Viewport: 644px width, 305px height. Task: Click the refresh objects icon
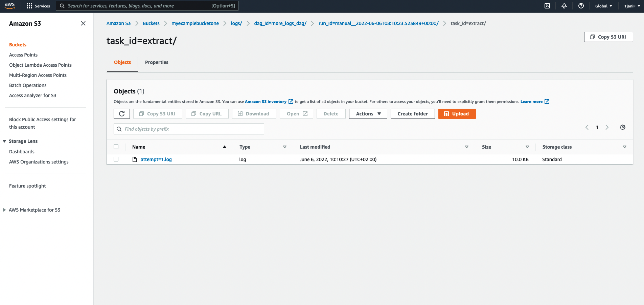[121, 113]
